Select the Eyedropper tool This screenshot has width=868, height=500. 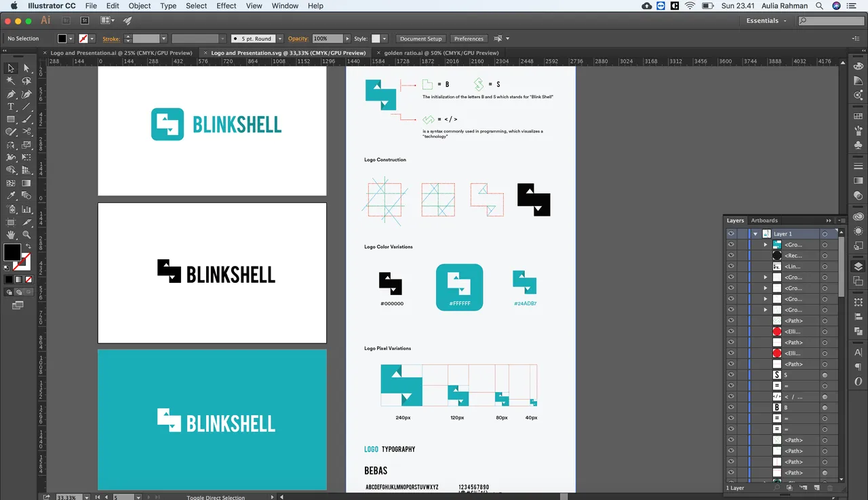11,196
